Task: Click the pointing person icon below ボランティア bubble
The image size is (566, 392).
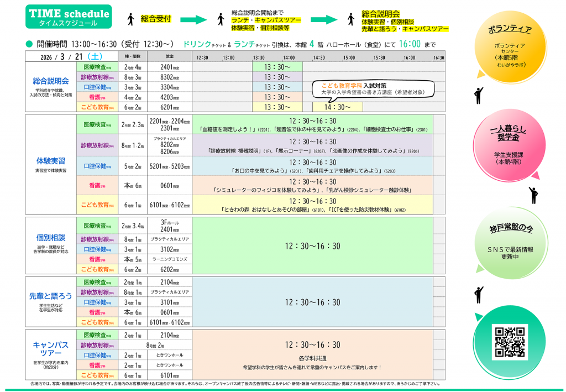Action: pyautogui.click(x=479, y=95)
